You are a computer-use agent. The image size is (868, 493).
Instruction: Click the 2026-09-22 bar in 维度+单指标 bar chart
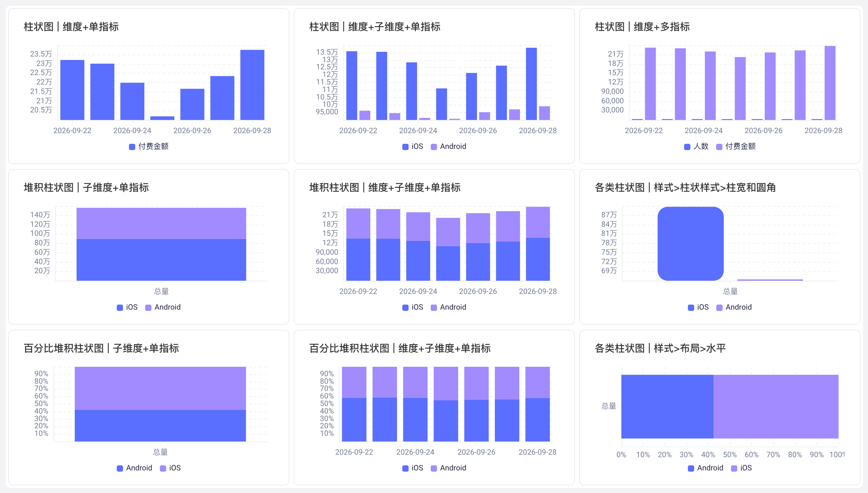click(72, 90)
